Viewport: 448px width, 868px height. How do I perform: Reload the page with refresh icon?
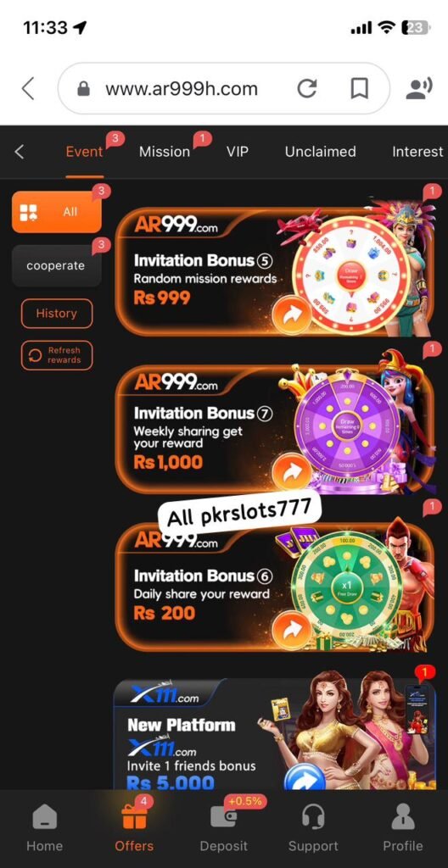point(307,88)
